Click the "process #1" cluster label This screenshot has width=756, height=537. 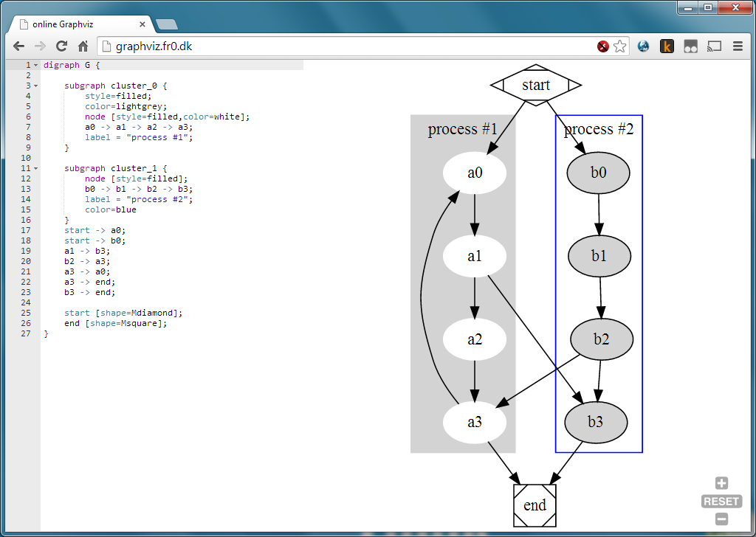click(462, 129)
